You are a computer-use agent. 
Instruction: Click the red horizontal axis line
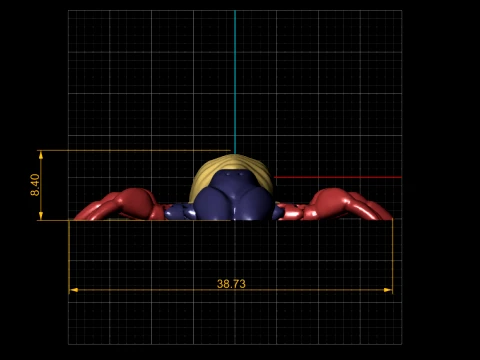coord(338,177)
